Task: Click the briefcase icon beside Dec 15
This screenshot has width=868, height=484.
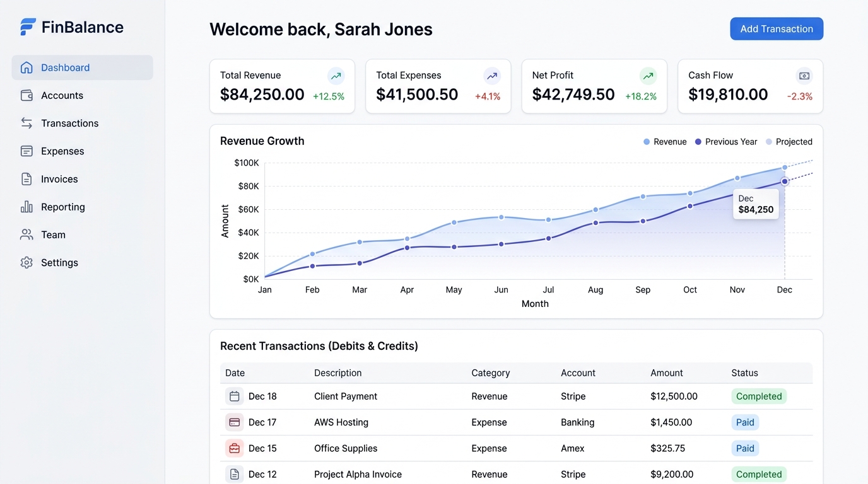Action: click(x=235, y=448)
